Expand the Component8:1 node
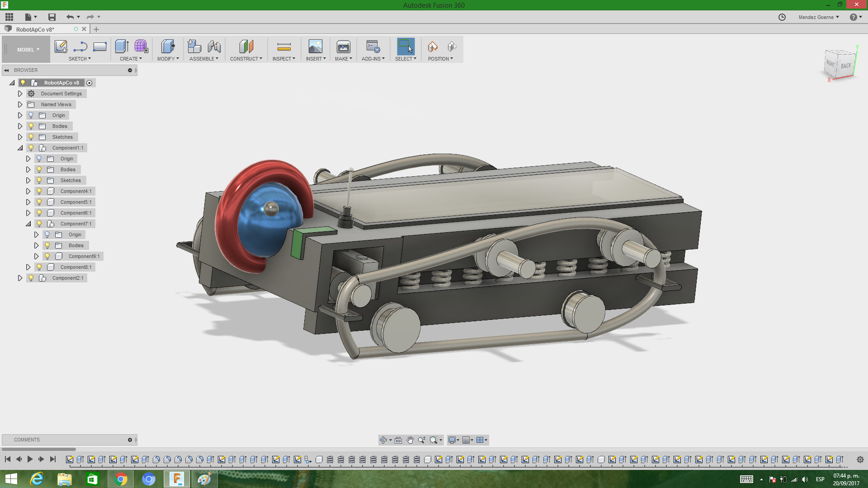 (28, 267)
